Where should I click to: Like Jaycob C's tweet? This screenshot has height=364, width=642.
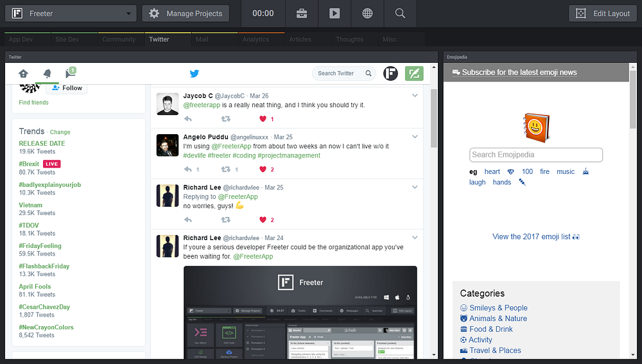point(263,119)
